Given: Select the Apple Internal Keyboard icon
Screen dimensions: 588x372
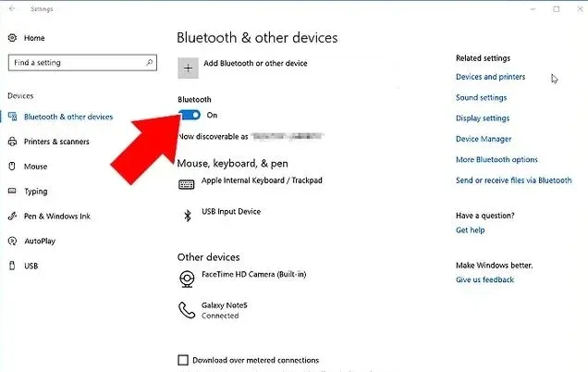Looking at the screenshot, I should [x=186, y=183].
